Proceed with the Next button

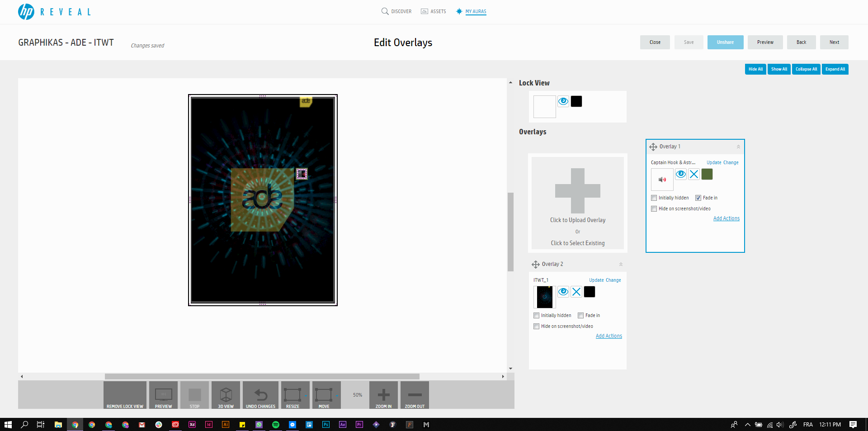[x=834, y=42]
